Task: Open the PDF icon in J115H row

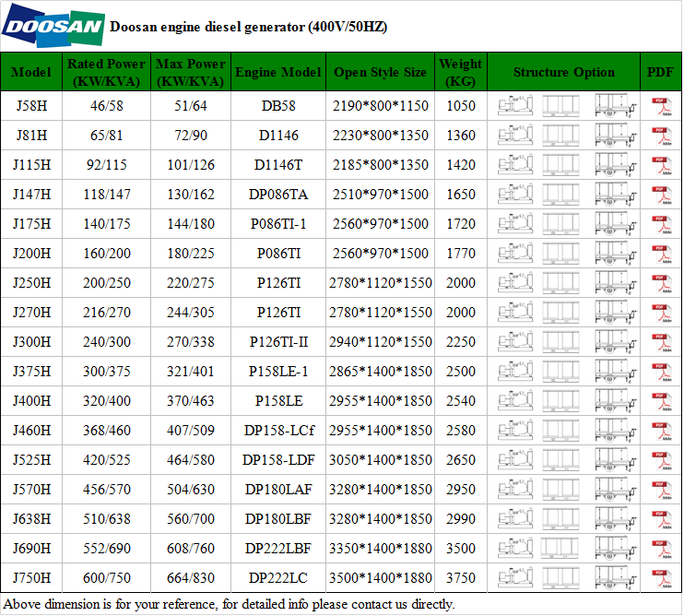Action: point(662,165)
